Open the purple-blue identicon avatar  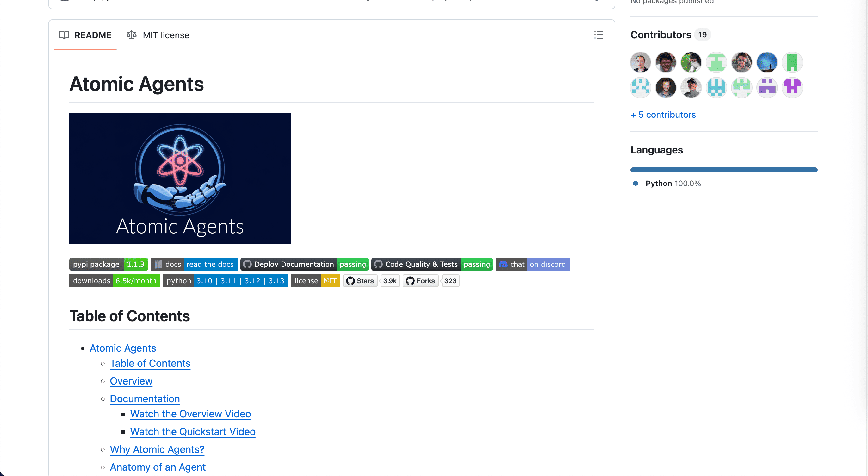(x=767, y=88)
